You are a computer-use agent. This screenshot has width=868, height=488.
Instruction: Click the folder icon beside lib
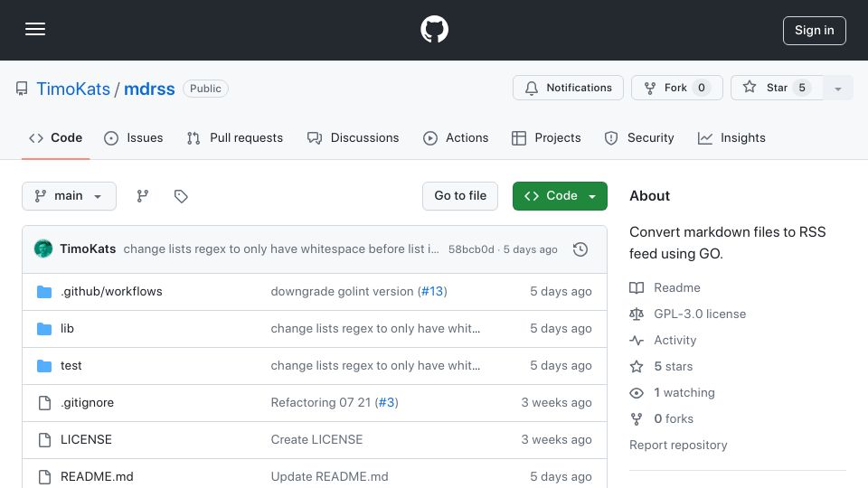pyautogui.click(x=44, y=329)
